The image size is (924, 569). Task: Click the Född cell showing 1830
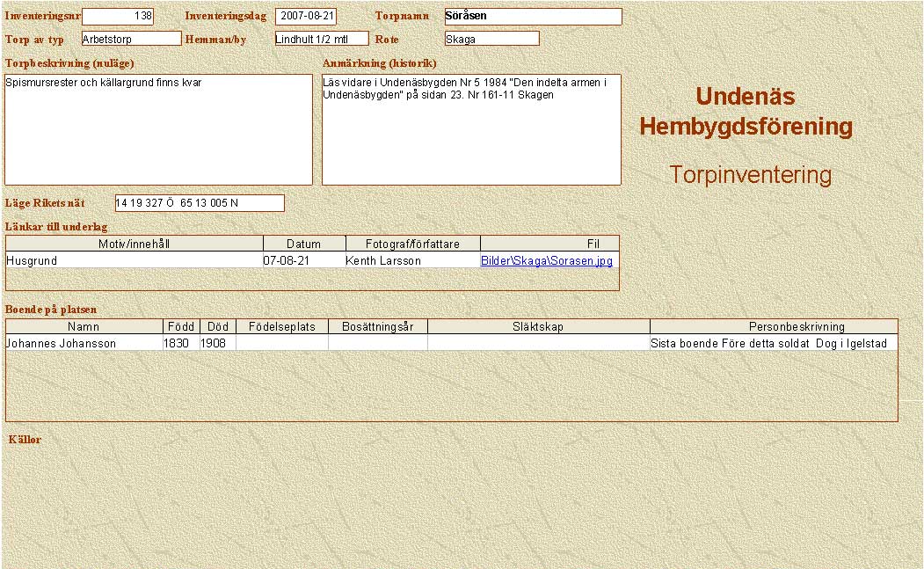180,344
